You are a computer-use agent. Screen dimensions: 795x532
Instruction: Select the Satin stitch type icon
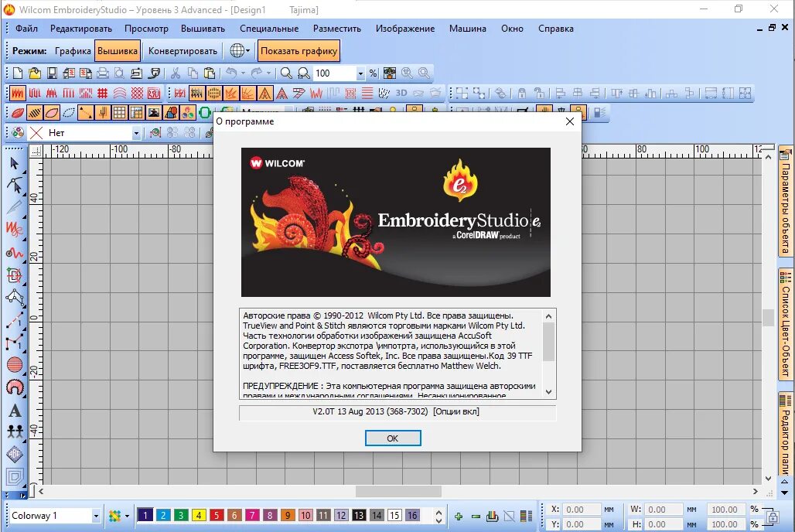[18, 94]
